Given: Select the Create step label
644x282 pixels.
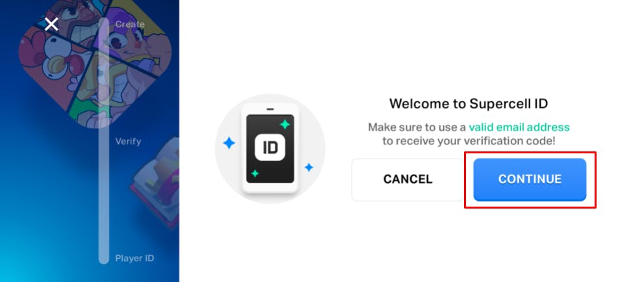Looking at the screenshot, I should tap(129, 24).
